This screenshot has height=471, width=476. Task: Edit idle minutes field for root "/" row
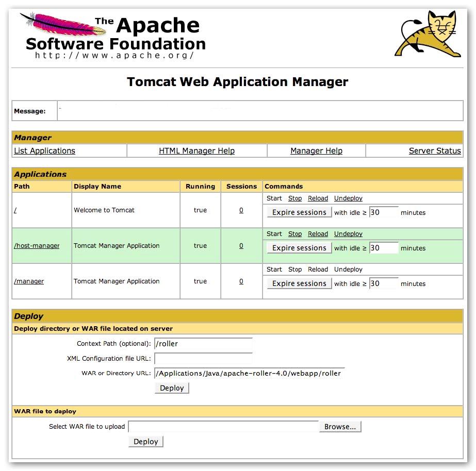click(384, 212)
